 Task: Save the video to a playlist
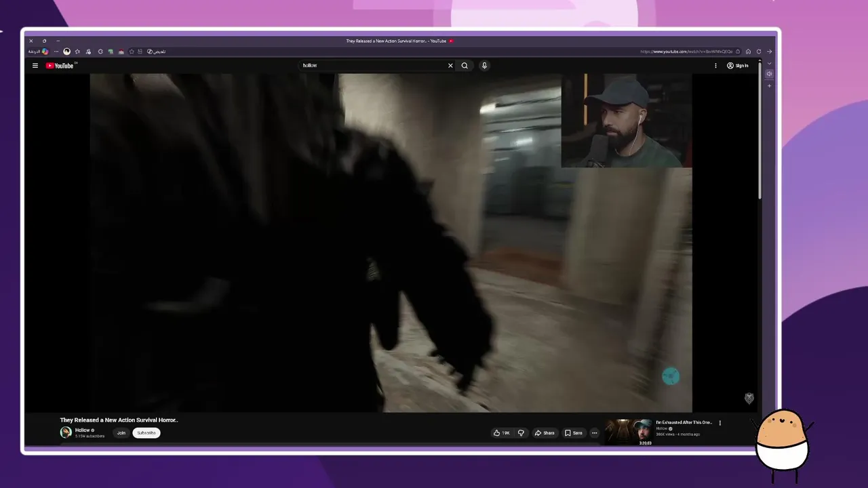(574, 433)
